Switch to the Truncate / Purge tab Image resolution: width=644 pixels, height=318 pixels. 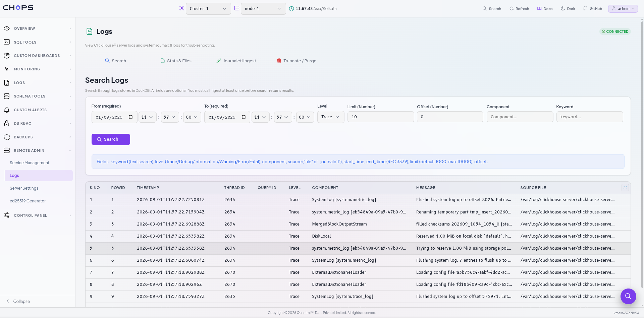pos(297,61)
